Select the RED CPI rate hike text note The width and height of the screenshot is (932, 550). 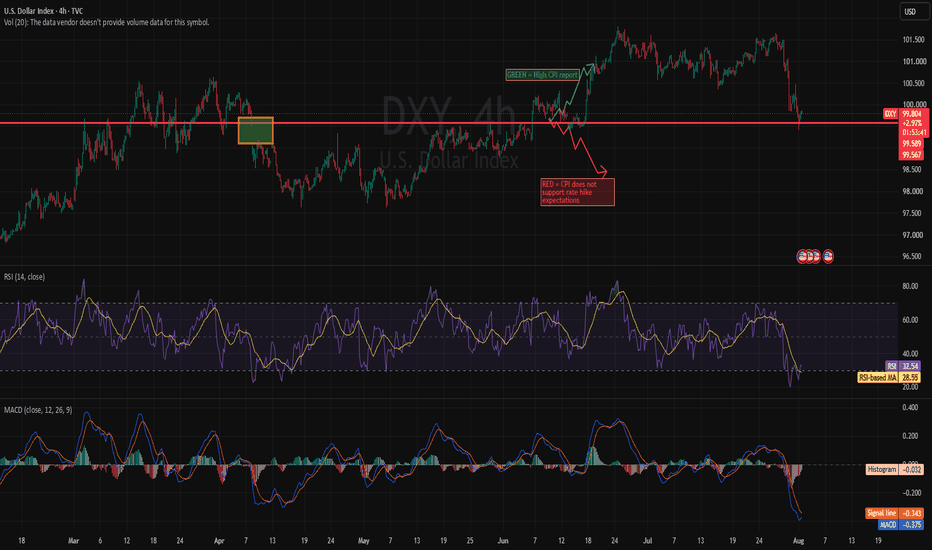click(577, 192)
